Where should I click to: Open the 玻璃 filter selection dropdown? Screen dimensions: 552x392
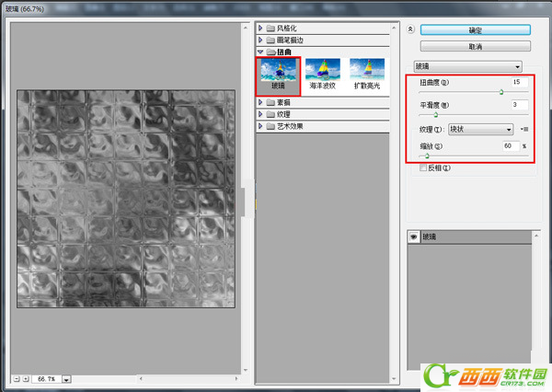pos(468,66)
